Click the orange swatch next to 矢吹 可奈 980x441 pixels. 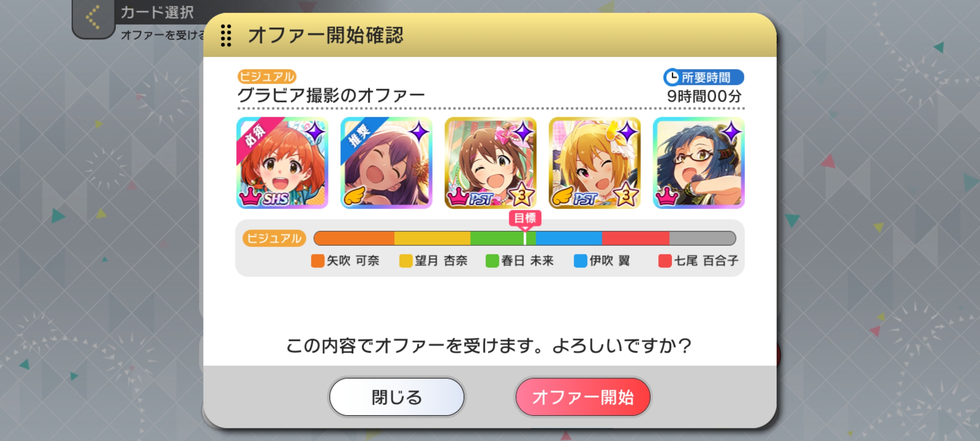pyautogui.click(x=318, y=261)
